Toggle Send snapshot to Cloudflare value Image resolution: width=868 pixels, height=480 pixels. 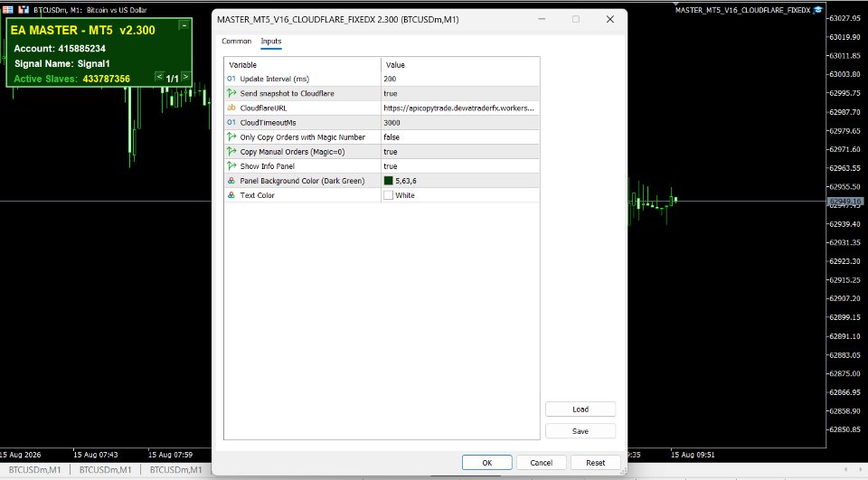(459, 94)
